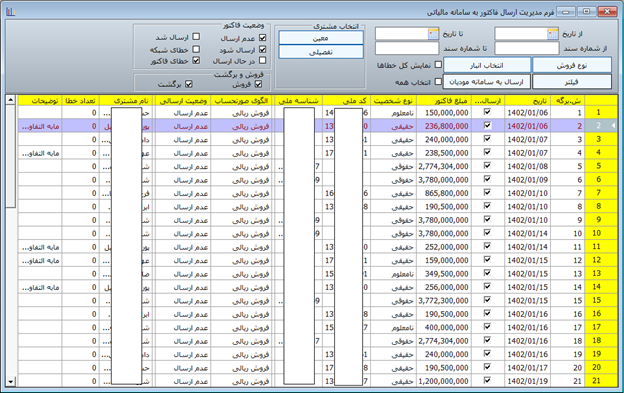Uncheck the send checkbox in row 1
Image resolution: width=624 pixels, height=393 pixels.
click(487, 112)
